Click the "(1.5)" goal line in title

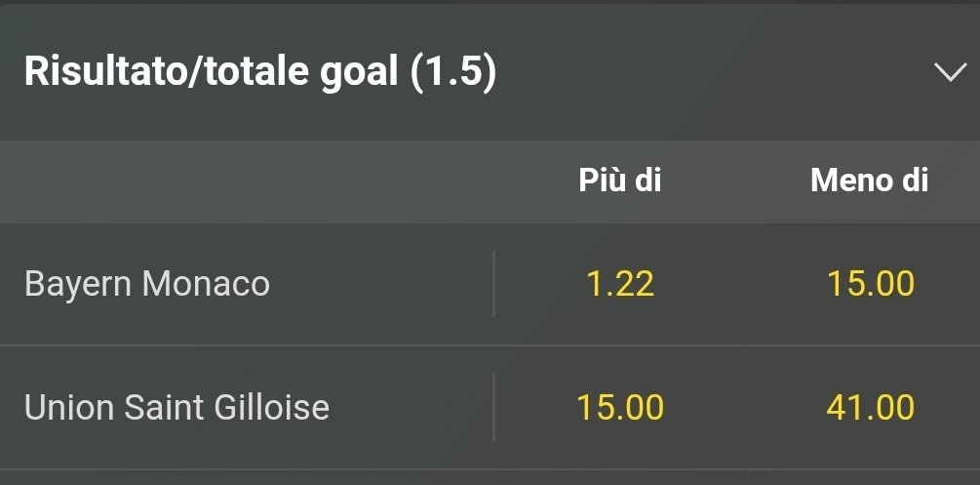453,73
